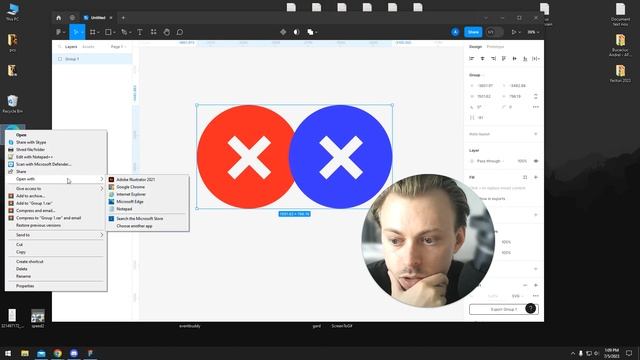This screenshot has width=640, height=360.
Task: Click the globe icon in tab bar
Action: tap(72, 18)
